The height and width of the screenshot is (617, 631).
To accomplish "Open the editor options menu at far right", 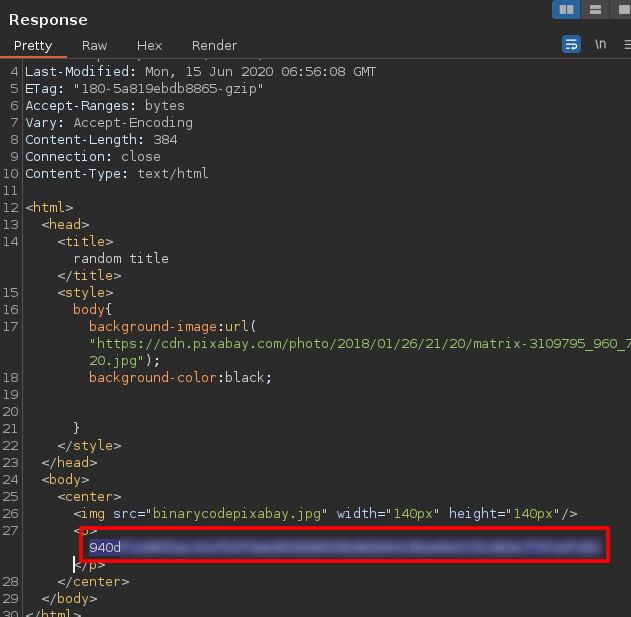I will point(626,45).
